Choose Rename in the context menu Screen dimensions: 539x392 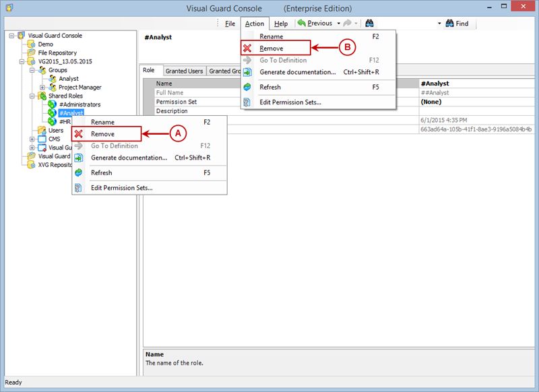tap(150, 122)
